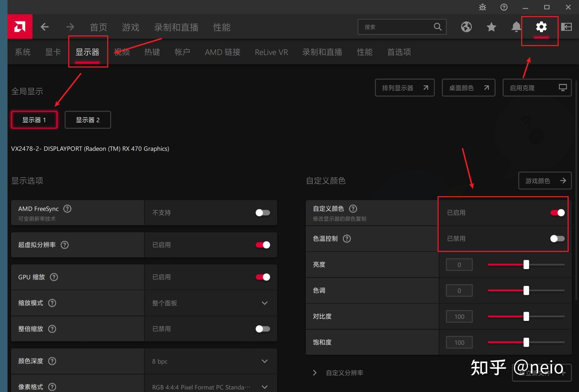Click the 对比度 value box
This screenshot has width=579, height=392.
pos(459,317)
